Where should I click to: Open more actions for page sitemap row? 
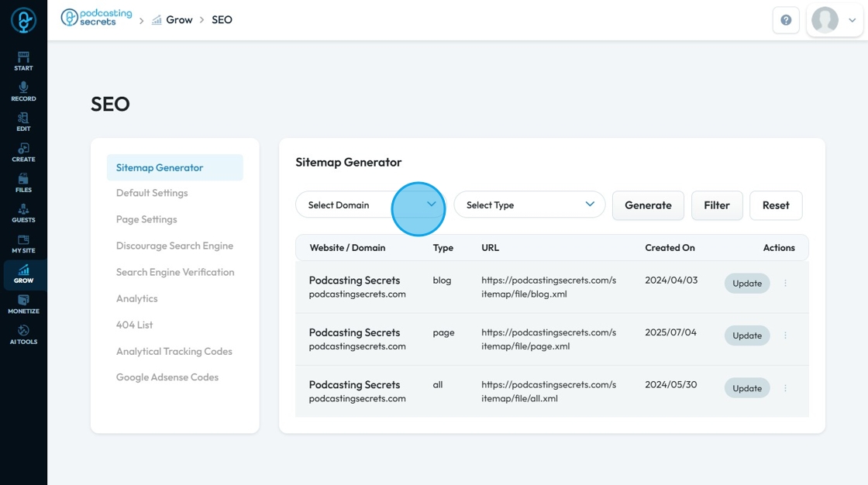point(785,335)
